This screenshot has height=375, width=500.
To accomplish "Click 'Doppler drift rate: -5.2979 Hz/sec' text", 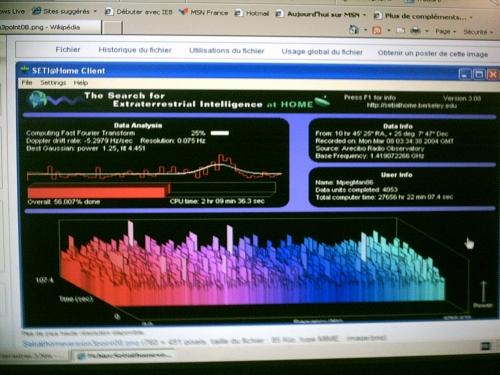I will click(x=79, y=141).
